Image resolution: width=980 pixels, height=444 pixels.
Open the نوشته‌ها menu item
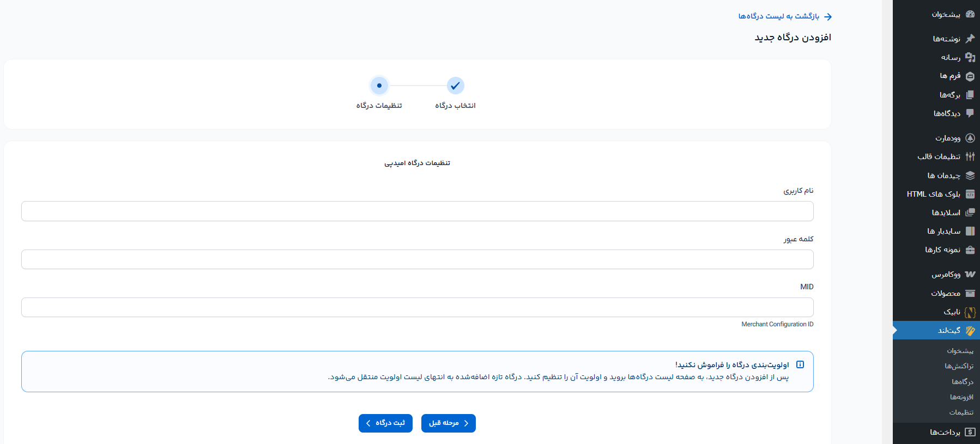coord(936,39)
